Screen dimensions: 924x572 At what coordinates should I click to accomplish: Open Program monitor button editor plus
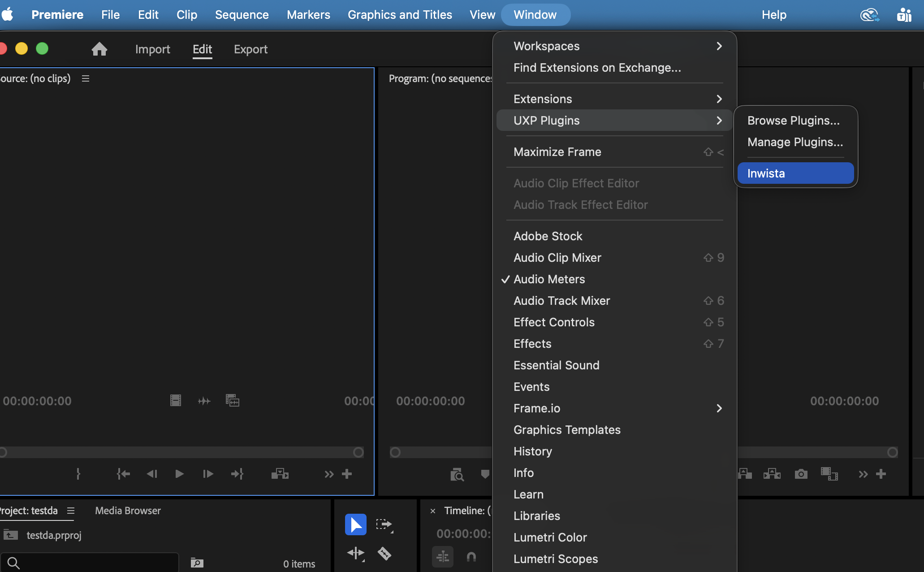(881, 474)
